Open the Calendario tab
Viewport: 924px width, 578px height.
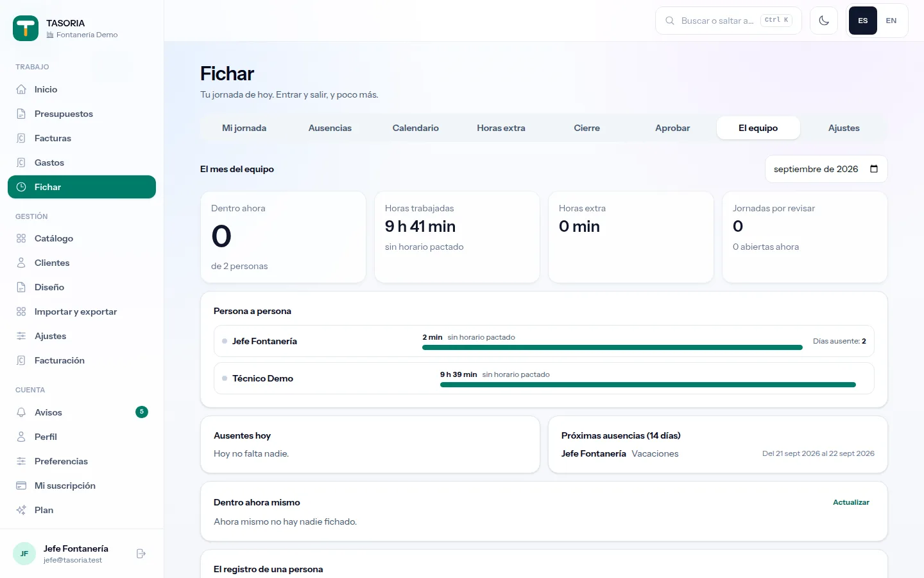pos(416,128)
